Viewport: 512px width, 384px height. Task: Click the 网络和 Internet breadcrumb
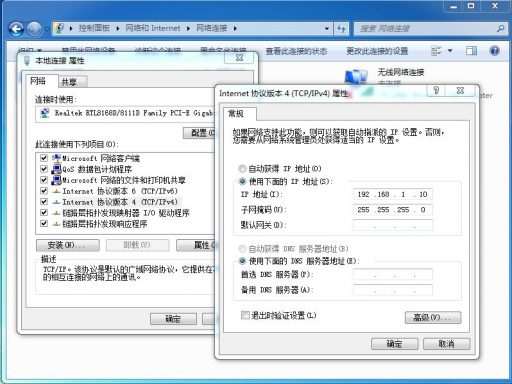[153, 28]
